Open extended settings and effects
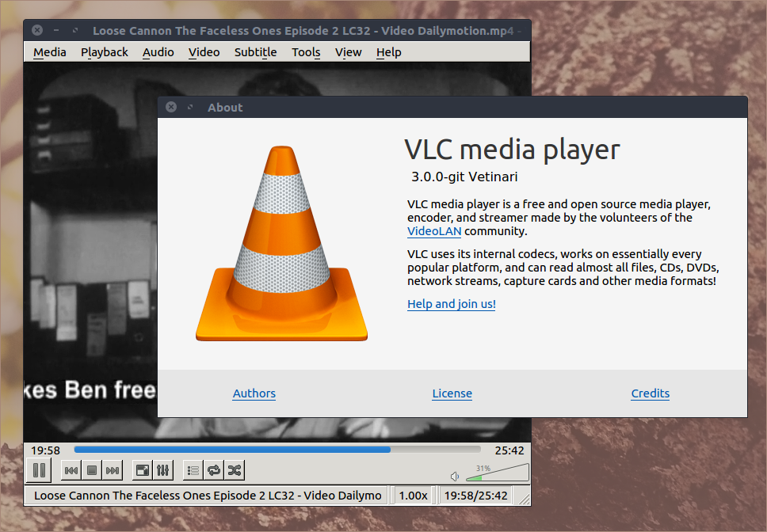 162,470
